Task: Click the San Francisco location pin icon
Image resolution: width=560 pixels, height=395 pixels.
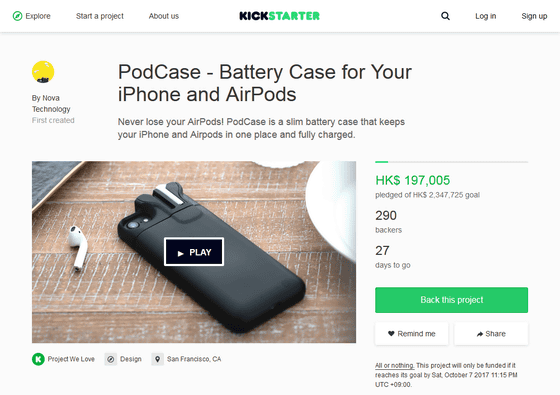Action: pyautogui.click(x=158, y=359)
